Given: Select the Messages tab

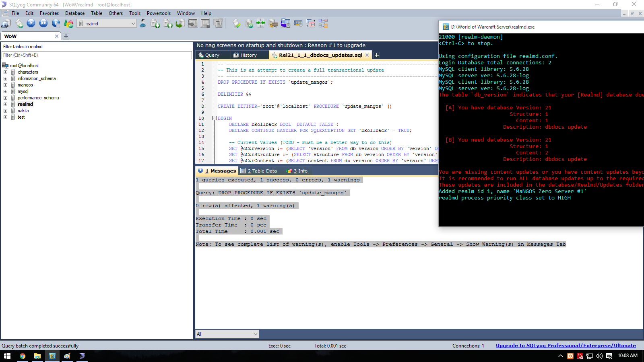Looking at the screenshot, I should click(217, 171).
